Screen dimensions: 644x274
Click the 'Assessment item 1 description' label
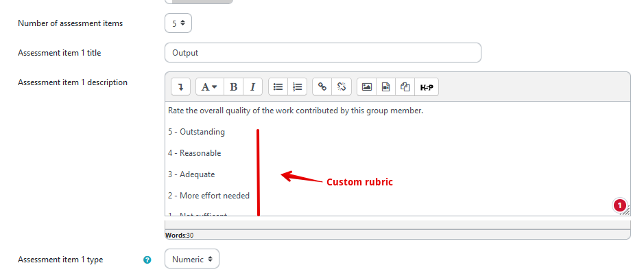pos(73,82)
